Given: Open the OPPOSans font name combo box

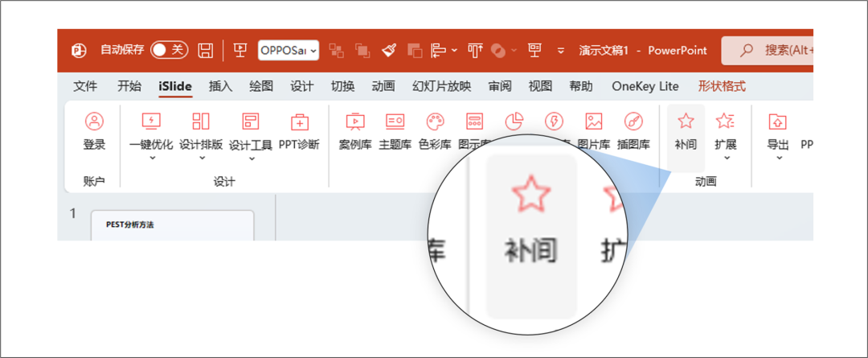Looking at the screenshot, I should [x=289, y=51].
